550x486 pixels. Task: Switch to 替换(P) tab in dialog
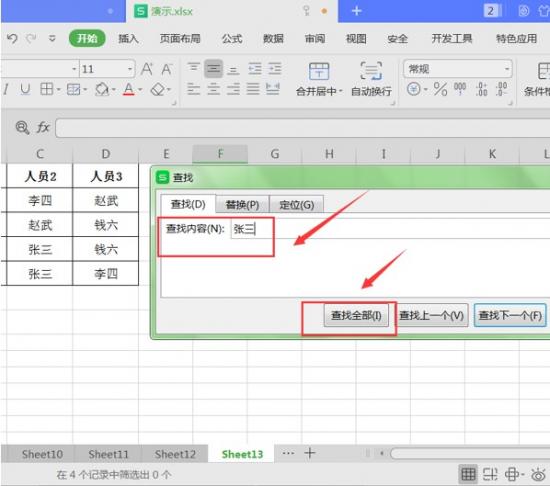coord(242,205)
